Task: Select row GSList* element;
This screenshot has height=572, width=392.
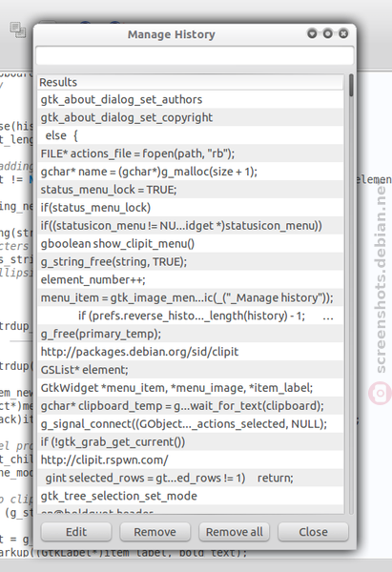Action: pos(191,370)
